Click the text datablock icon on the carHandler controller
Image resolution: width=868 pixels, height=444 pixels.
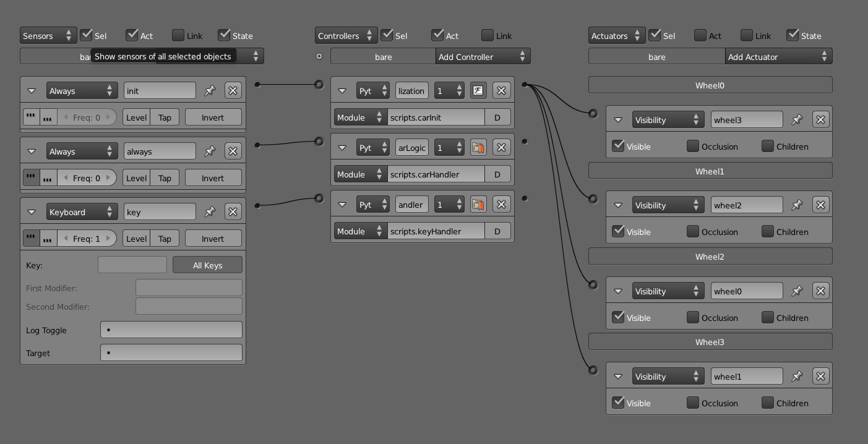point(478,147)
